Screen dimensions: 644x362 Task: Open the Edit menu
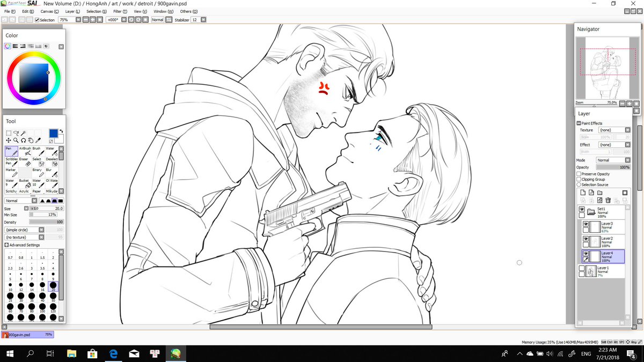point(28,11)
